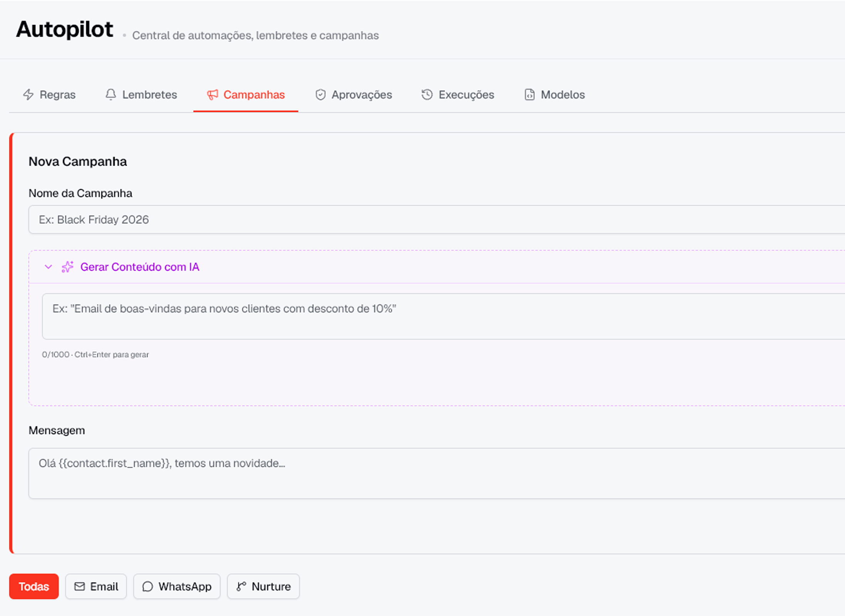
Task: Focus the Nome da Campanha input field
Action: pyautogui.click(x=437, y=220)
